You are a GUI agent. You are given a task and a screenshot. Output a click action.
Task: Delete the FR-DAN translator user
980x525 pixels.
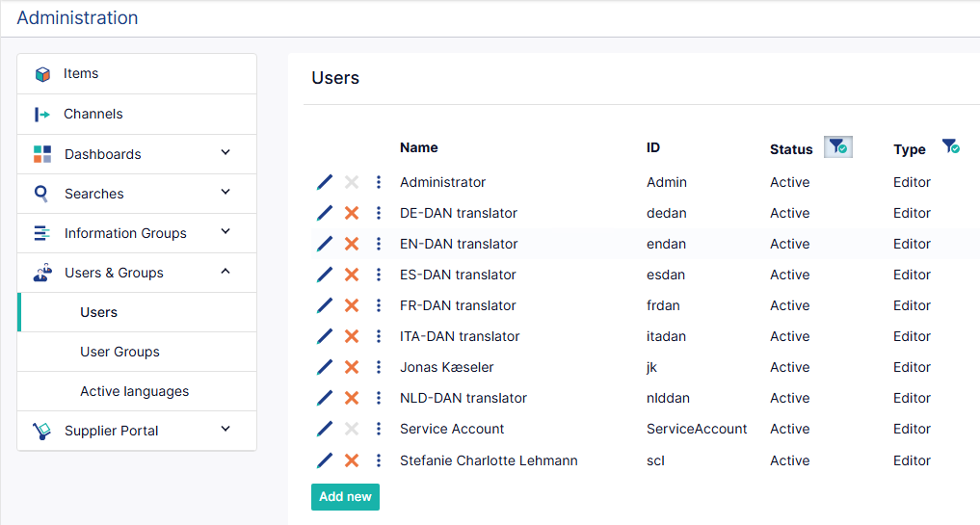pyautogui.click(x=352, y=305)
